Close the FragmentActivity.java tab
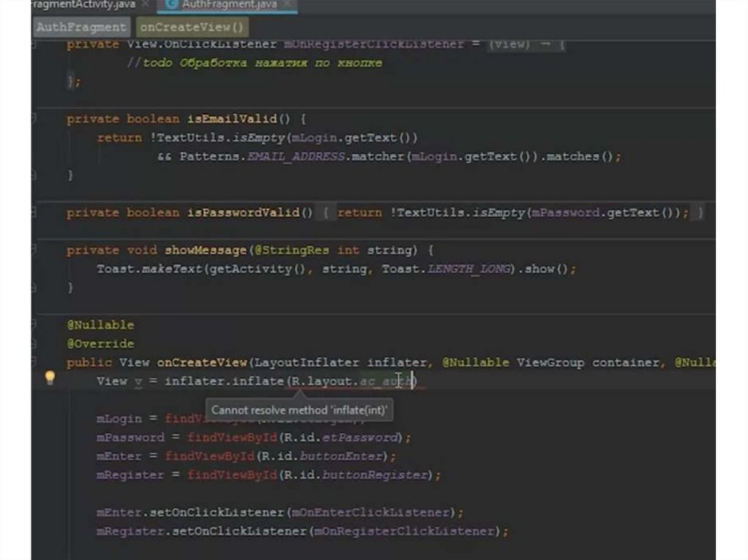 click(x=146, y=5)
